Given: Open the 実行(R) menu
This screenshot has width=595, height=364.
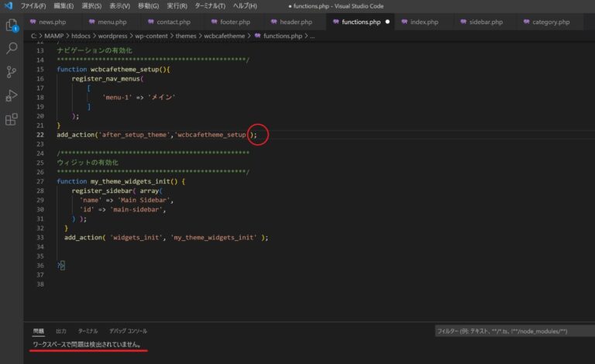Looking at the screenshot, I should [177, 6].
